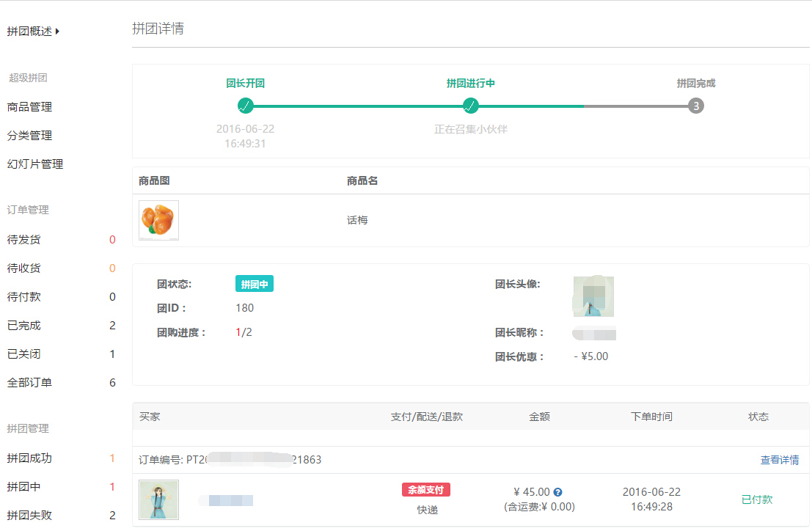Click the 团长开团 step checkmark circle
The height and width of the screenshot is (531, 812).
(x=246, y=106)
